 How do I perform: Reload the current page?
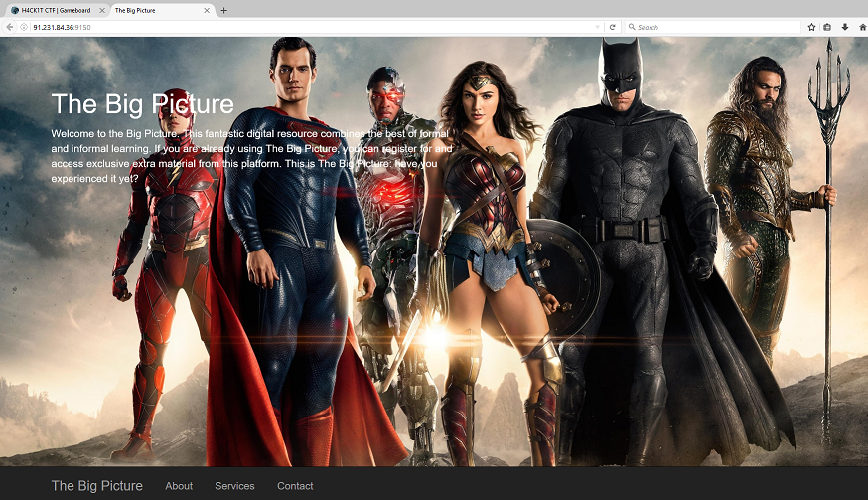[613, 27]
